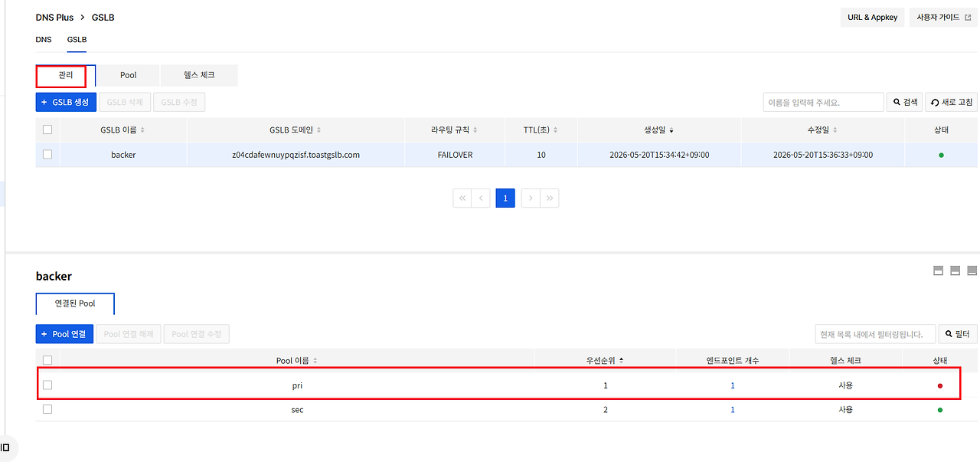The width and height of the screenshot is (980, 462).
Task: Select backer in the GSLB name cell
Action: coord(123,155)
